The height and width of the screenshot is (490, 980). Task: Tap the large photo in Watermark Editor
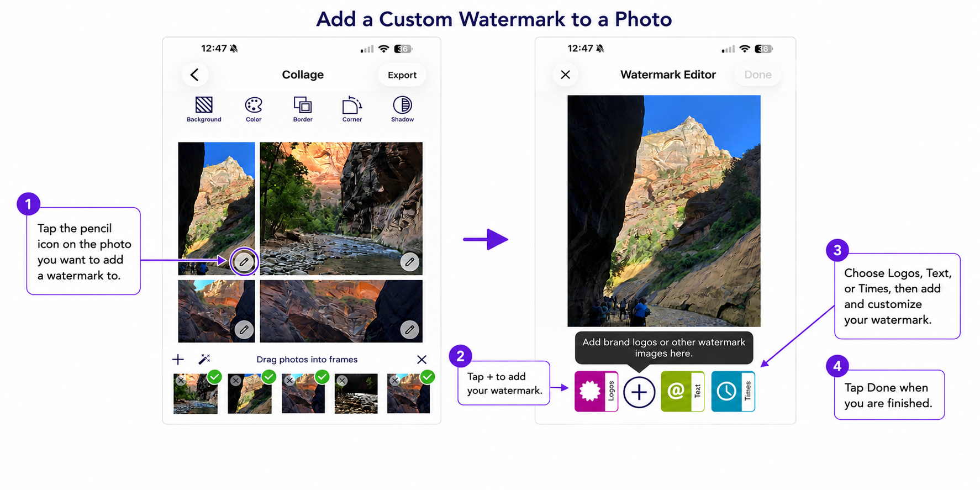[x=664, y=210]
